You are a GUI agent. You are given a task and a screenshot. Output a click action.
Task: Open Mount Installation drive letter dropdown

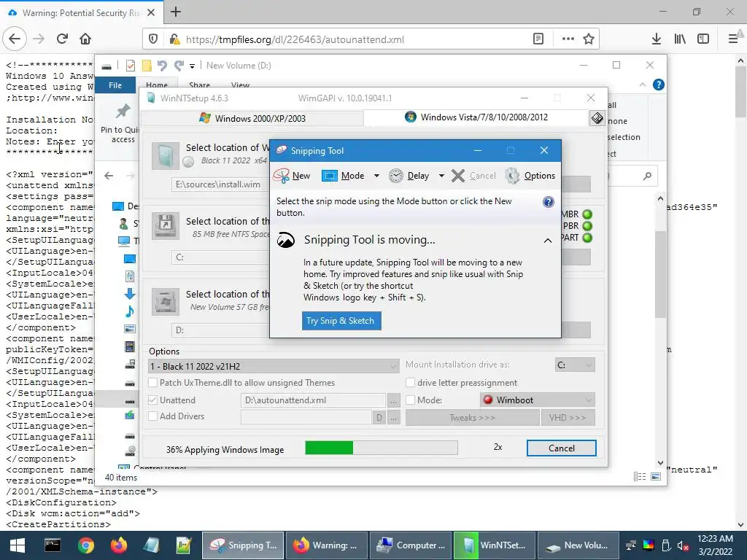(575, 365)
